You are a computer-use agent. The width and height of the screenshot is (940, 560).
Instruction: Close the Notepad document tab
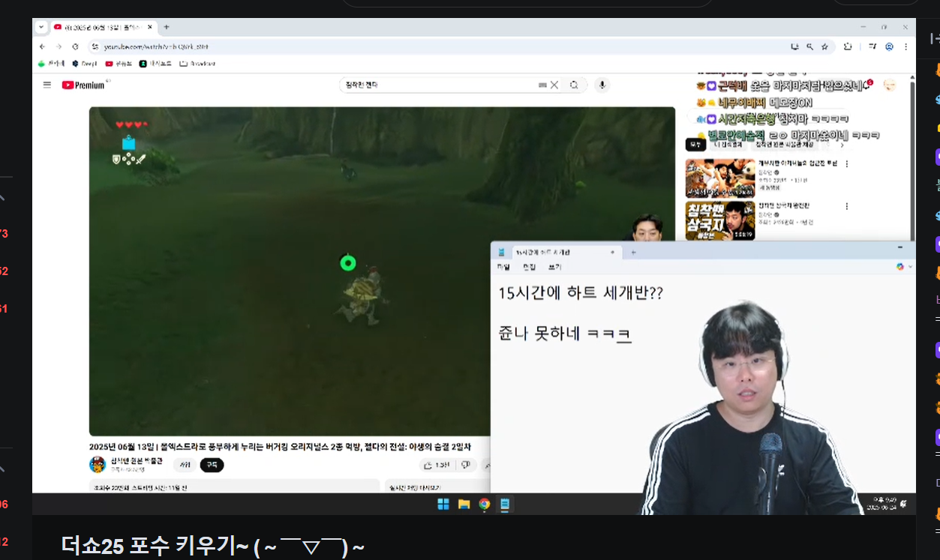(612, 253)
